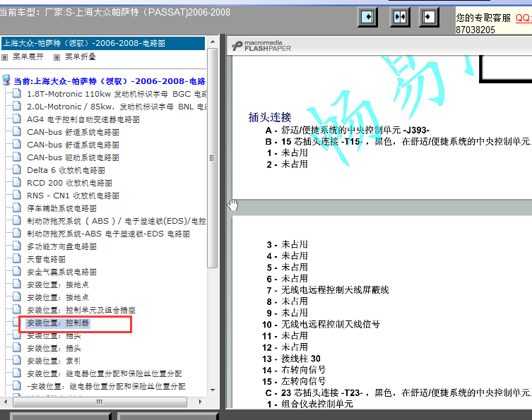Select highlighted 安装位置: 控制器 entry
The width and height of the screenshot is (532, 420).
58,323
